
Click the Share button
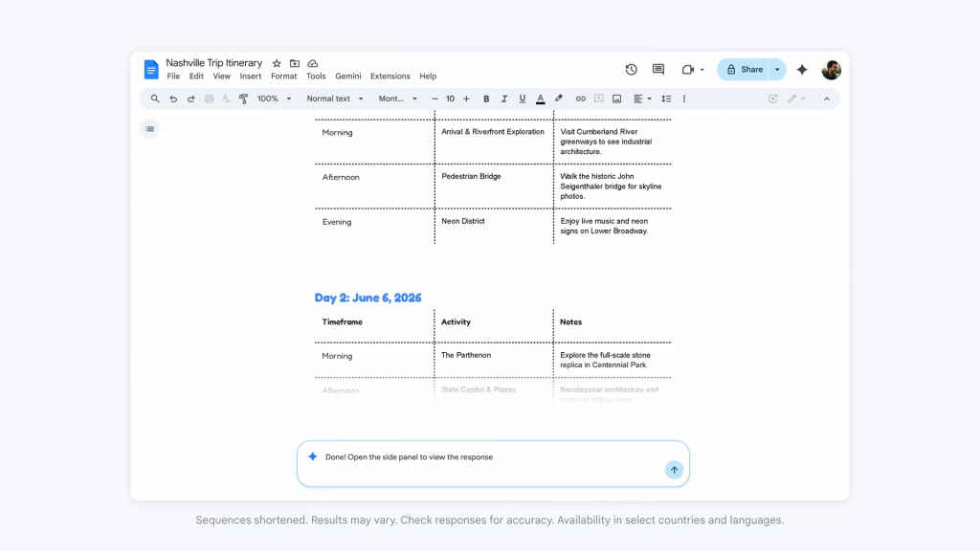coord(745,70)
